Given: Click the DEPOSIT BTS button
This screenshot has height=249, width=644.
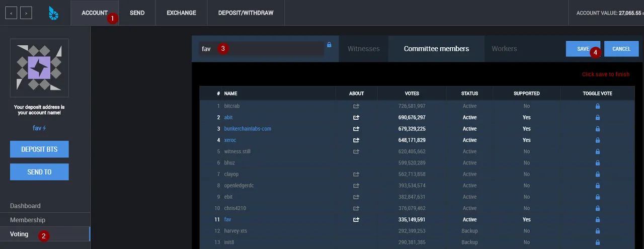Looking at the screenshot, I should (39, 149).
